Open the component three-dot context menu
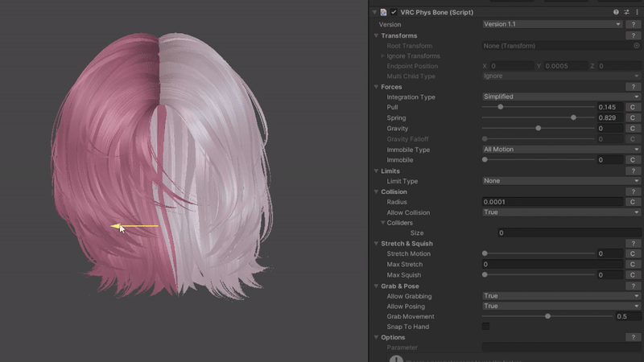Image resolution: width=644 pixels, height=362 pixels. tap(637, 13)
